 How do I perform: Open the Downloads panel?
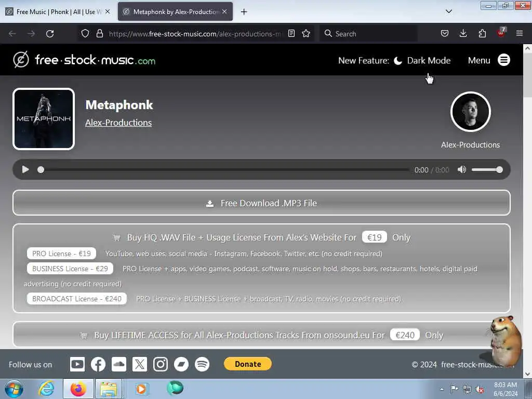(x=463, y=33)
